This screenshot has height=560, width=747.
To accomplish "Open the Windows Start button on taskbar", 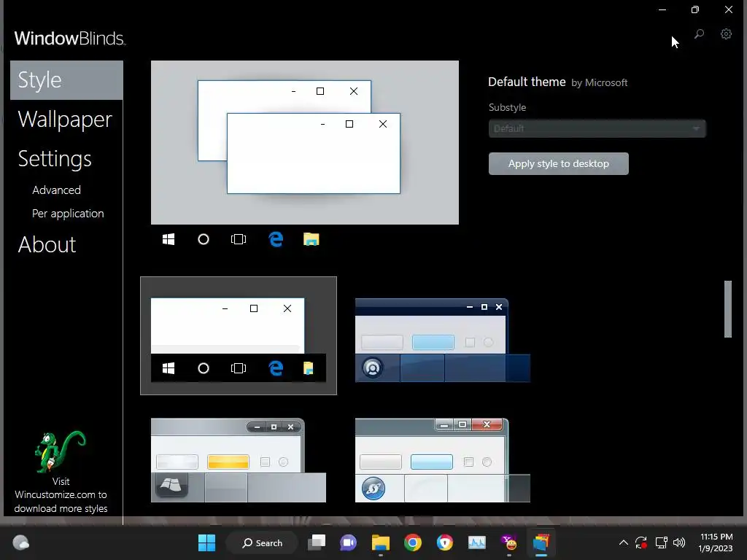I will coord(206,542).
